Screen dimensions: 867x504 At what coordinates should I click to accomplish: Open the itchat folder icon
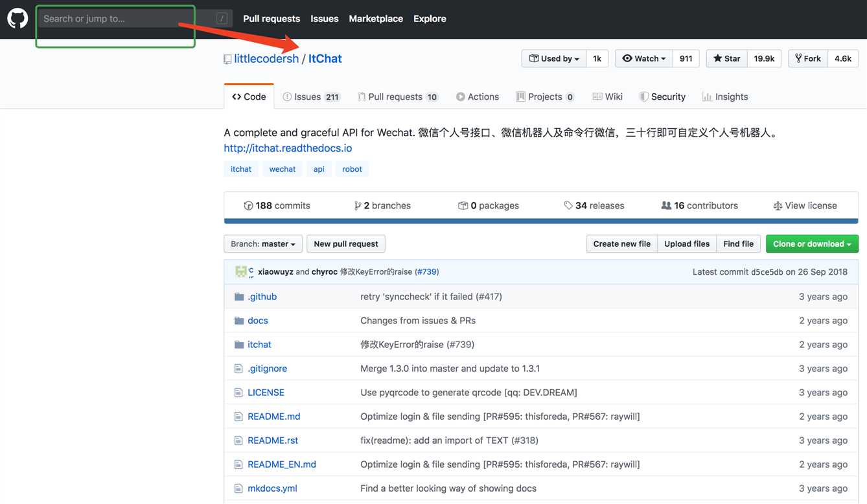coord(239,345)
